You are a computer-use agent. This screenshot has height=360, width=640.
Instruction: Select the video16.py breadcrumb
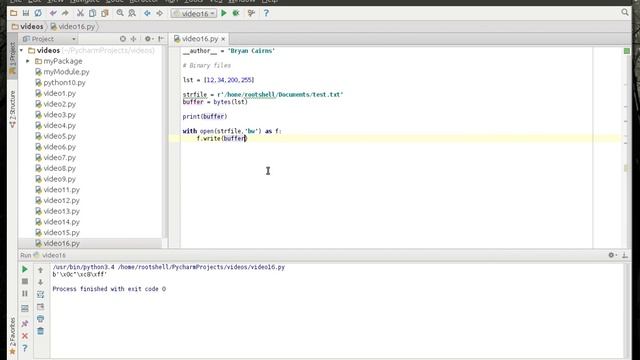click(x=73, y=27)
